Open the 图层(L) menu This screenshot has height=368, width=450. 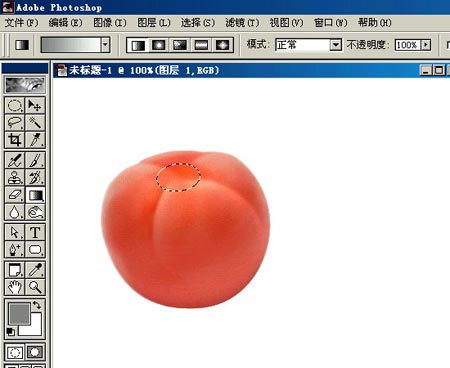pos(154,23)
